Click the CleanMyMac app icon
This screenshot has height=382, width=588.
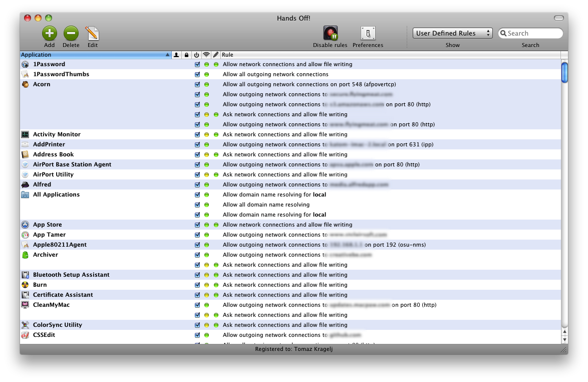[x=25, y=305]
